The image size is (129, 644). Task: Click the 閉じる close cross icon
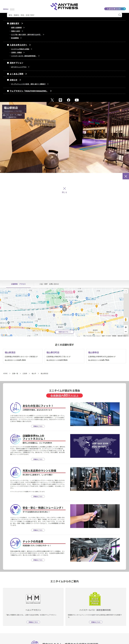click(64, 188)
